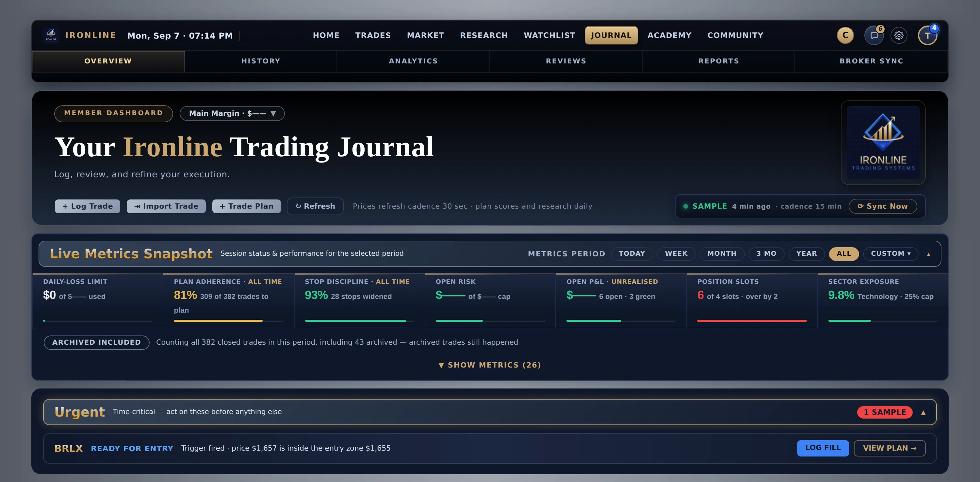Open the Main Margin account dropdown

pyautogui.click(x=232, y=113)
